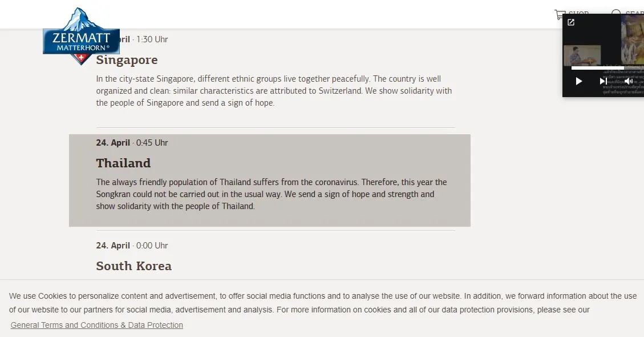
Task: Play the mini player video
Action: (x=578, y=81)
